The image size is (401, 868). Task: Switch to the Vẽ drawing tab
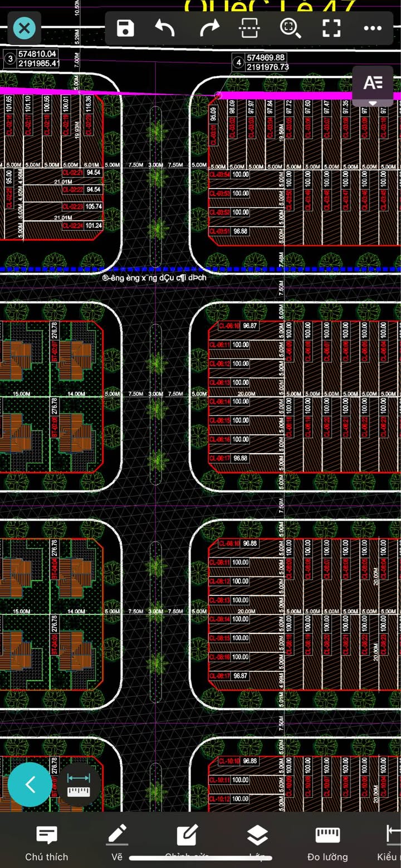click(117, 843)
